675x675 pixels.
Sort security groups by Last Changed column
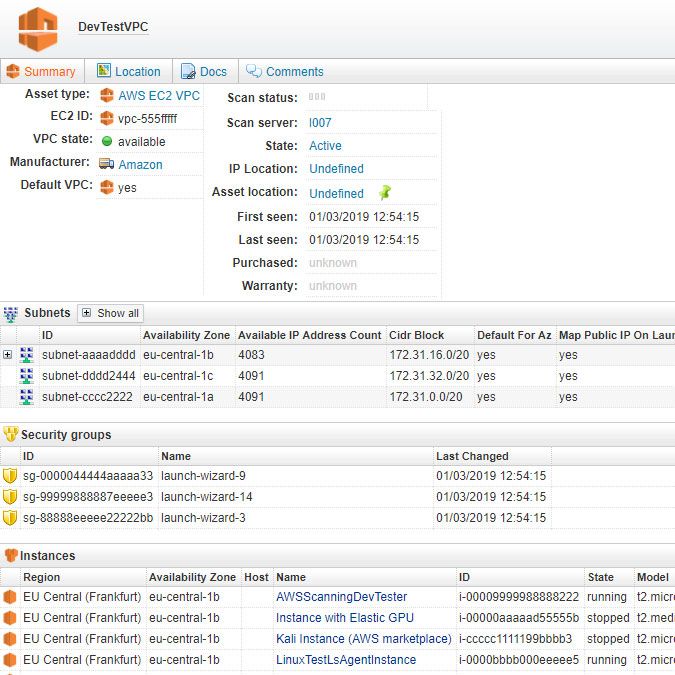(472, 456)
